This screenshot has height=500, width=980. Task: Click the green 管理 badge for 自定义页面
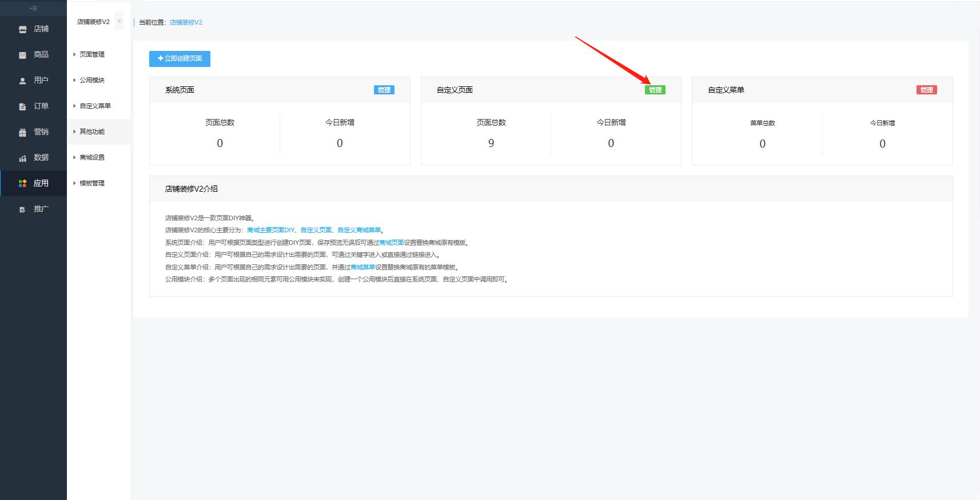tap(655, 90)
